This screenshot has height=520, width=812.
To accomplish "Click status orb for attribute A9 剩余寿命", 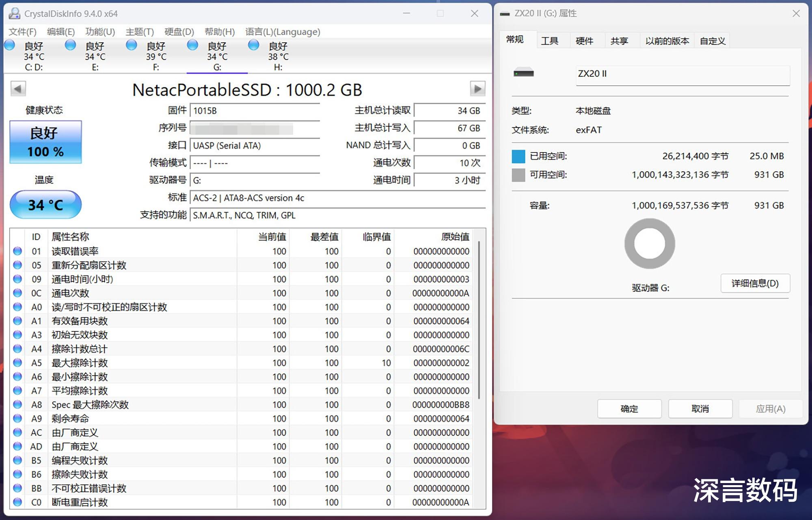I will click(x=17, y=418).
